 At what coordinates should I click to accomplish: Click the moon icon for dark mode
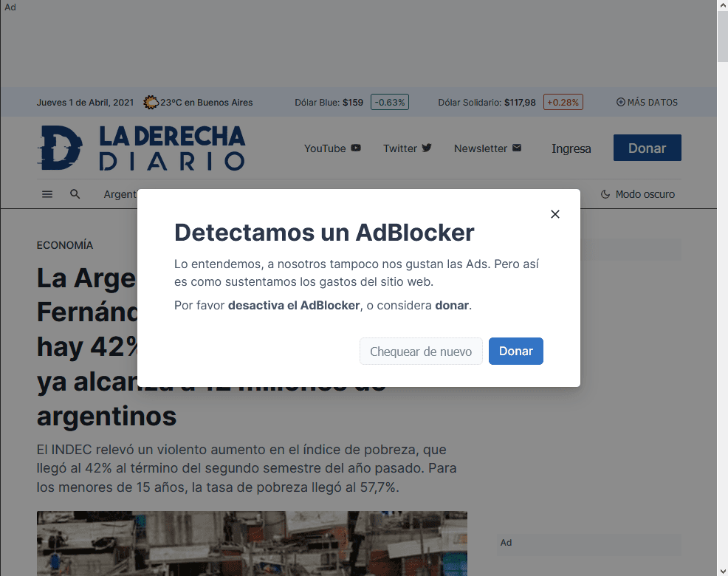tap(605, 194)
